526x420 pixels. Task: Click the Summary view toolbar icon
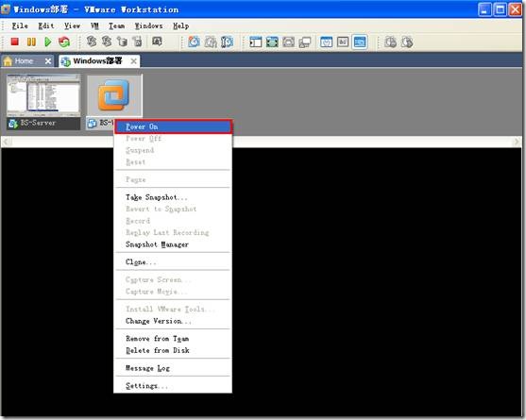[x=326, y=42]
